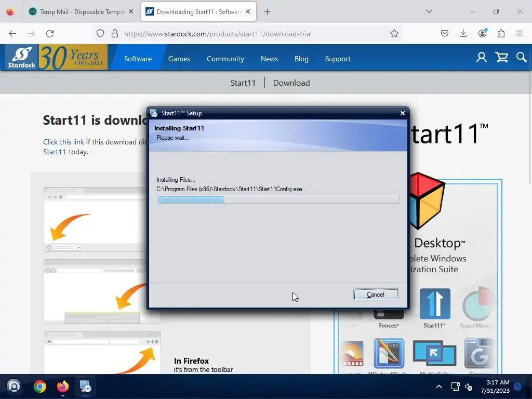View site security padlock info

tap(115, 34)
